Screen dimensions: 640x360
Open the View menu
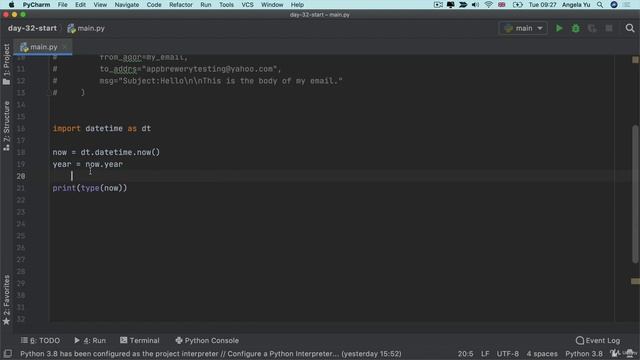pos(100,5)
